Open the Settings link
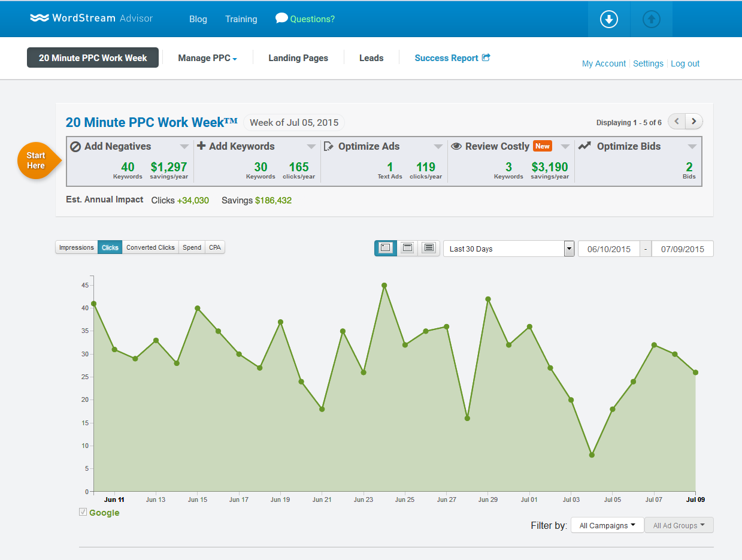 tap(648, 63)
